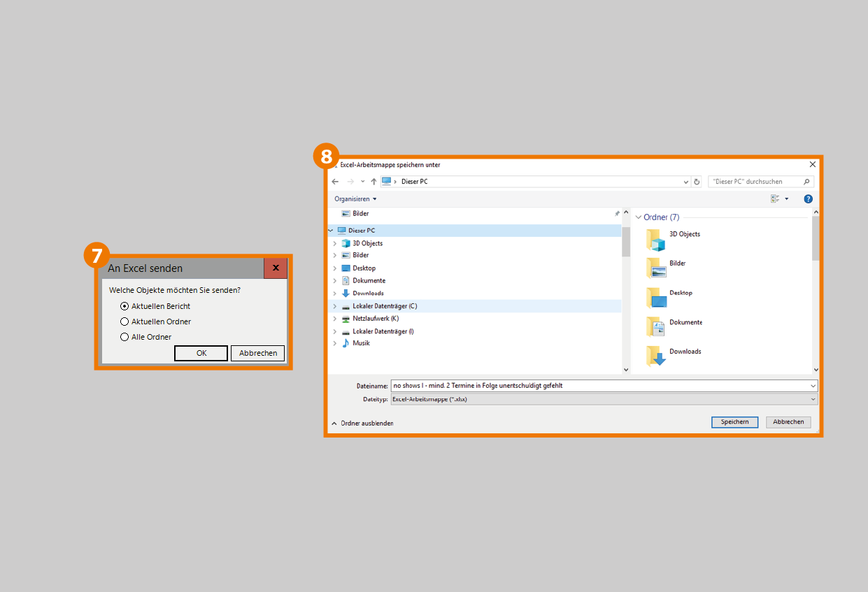Click the search magnifier icon
Image resolution: width=868 pixels, height=592 pixels.
click(806, 182)
